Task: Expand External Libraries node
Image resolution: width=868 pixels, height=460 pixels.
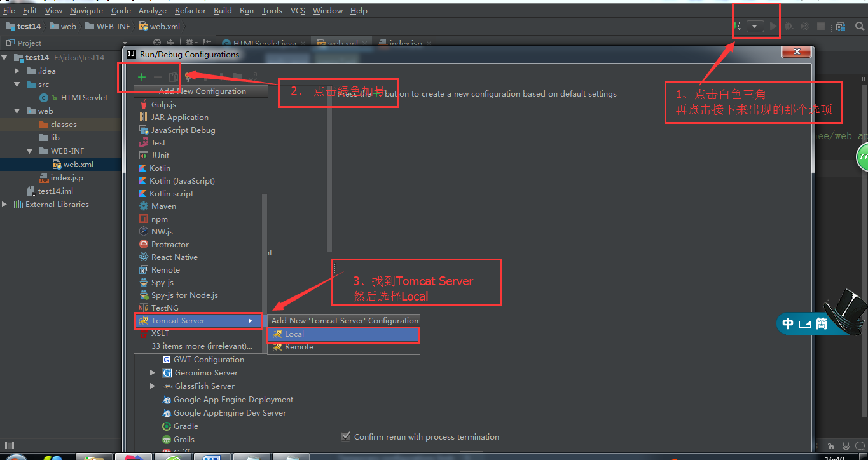Action: tap(5, 205)
